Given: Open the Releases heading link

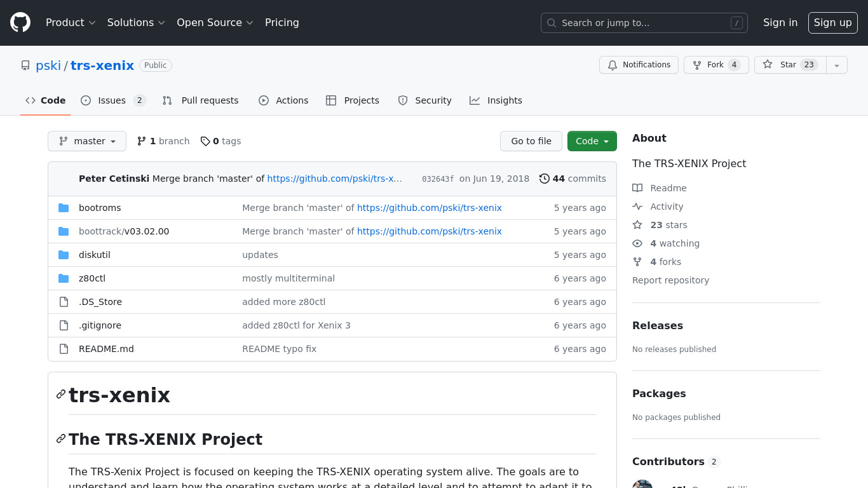Looking at the screenshot, I should point(658,325).
